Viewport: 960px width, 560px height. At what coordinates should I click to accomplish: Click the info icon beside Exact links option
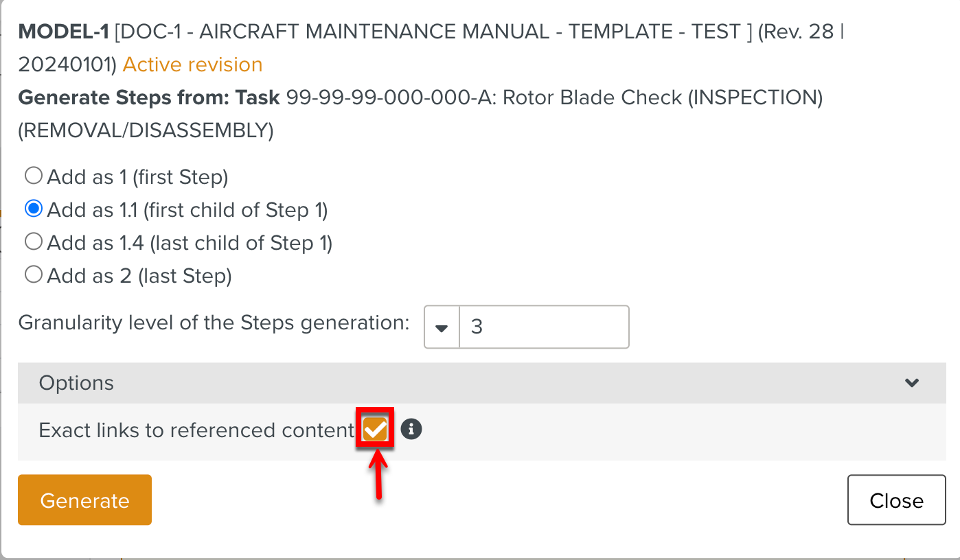[411, 430]
